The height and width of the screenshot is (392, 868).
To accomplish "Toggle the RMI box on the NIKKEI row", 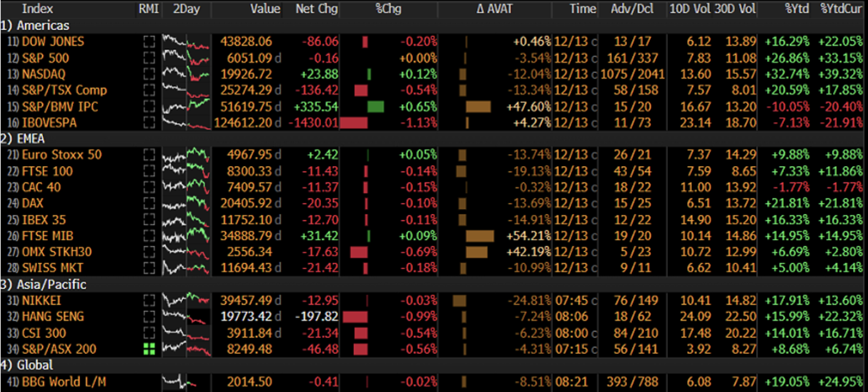I will (x=148, y=300).
